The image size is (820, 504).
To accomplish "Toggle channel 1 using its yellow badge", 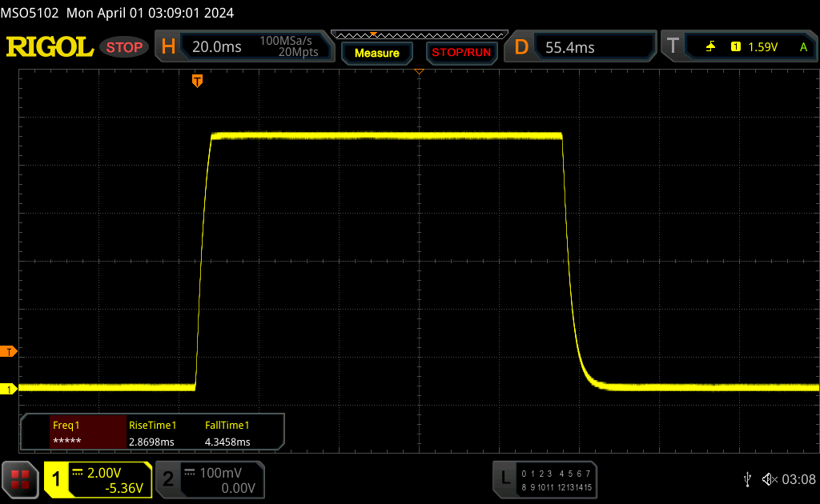I will pyautogui.click(x=57, y=479).
